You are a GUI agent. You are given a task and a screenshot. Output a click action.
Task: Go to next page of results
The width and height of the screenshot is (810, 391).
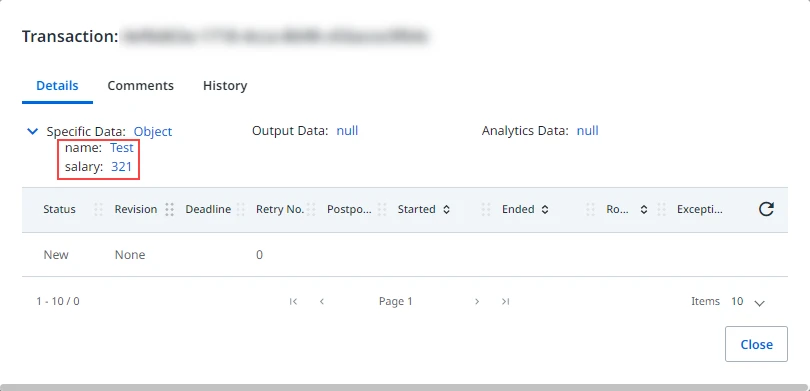(x=477, y=302)
